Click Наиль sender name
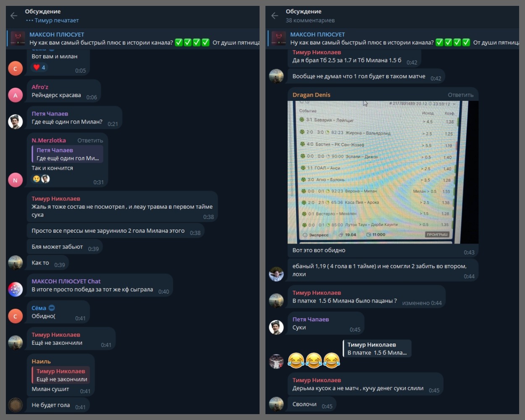 coord(41,361)
